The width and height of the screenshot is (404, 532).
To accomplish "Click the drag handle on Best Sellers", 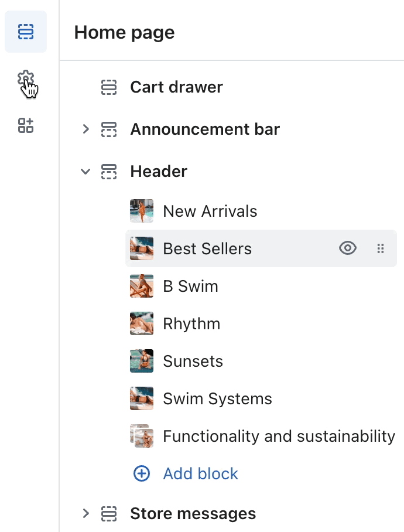I will [x=381, y=248].
